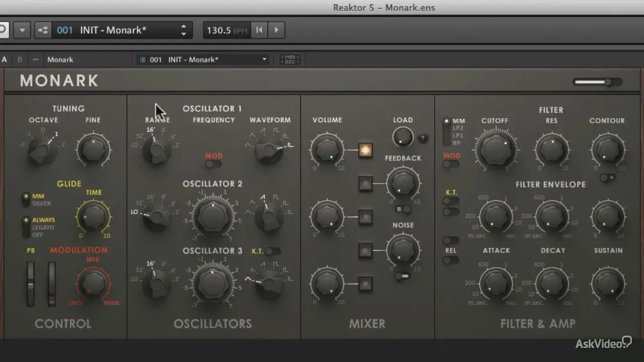644x362 pixels.
Task: Click the Oscillator 2 Range knob
Action: tap(156, 217)
